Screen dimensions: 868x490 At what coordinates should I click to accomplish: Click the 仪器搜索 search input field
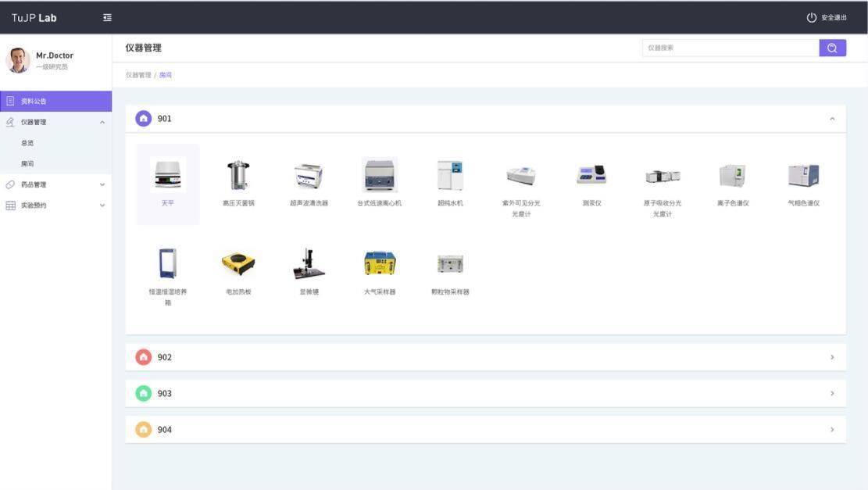730,48
